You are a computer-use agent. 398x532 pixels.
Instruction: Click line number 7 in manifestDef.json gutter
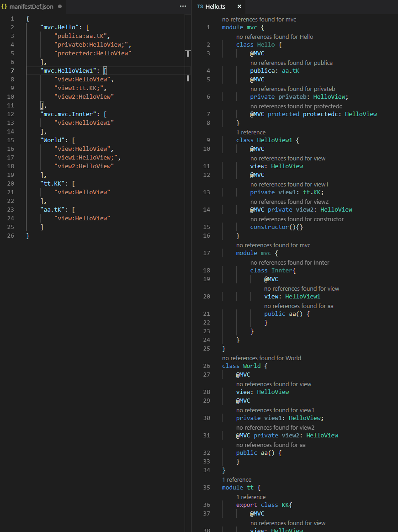point(12,71)
